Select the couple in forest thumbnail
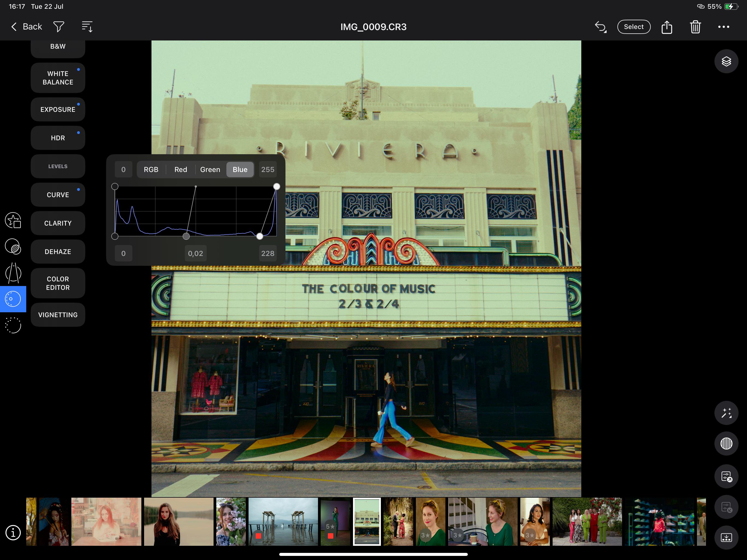Viewport: 747px width, 560px height. 398,521
